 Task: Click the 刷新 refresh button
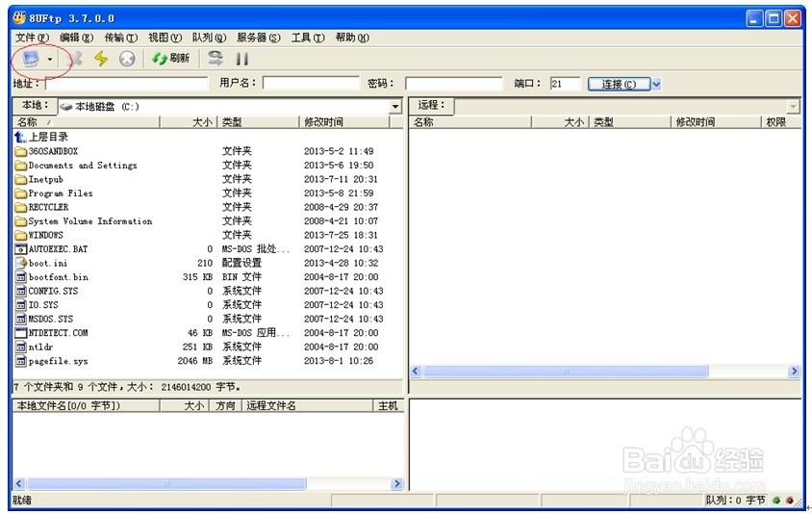click(x=170, y=58)
